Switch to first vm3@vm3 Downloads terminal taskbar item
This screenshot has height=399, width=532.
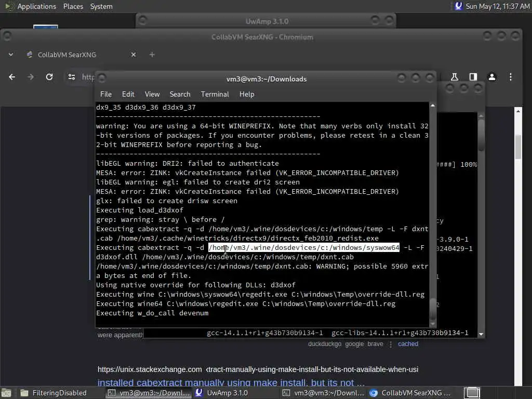click(x=149, y=393)
